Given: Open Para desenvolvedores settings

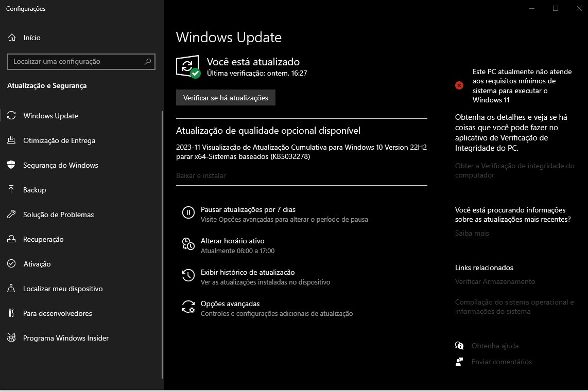Looking at the screenshot, I should coord(57,314).
